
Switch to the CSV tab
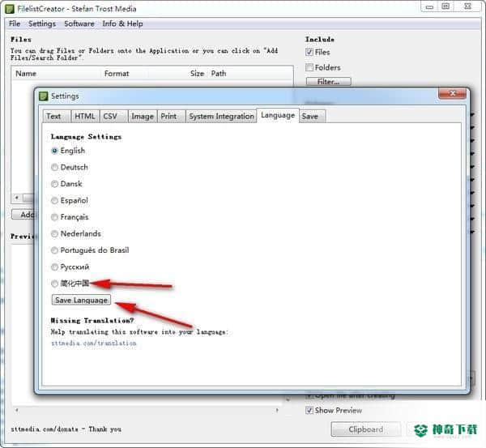point(113,117)
